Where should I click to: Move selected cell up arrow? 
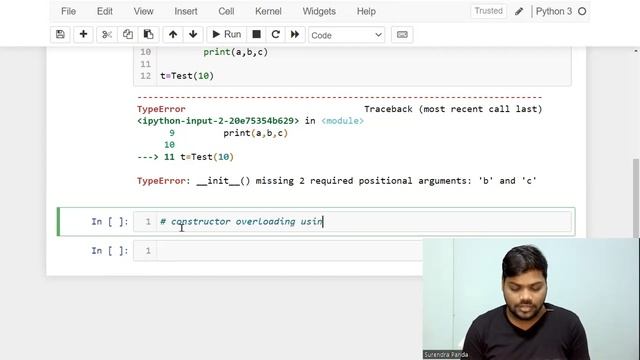coord(173,35)
